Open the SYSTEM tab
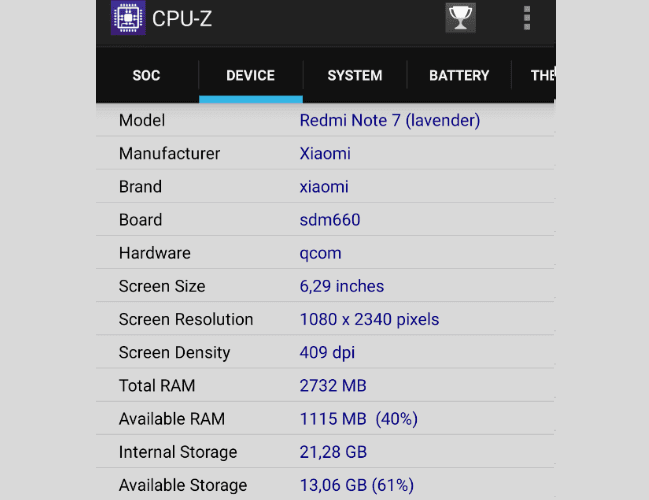Image resolution: width=649 pixels, height=500 pixels. click(x=355, y=75)
